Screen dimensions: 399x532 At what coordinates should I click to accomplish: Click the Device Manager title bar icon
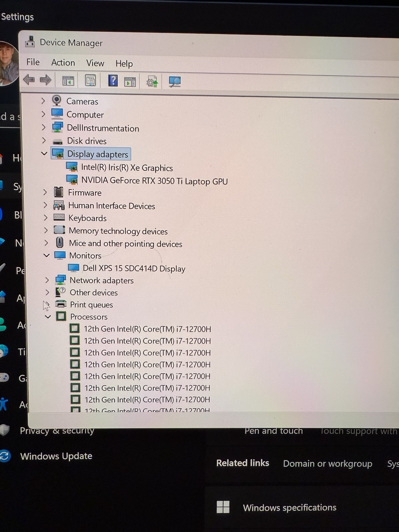click(30, 42)
